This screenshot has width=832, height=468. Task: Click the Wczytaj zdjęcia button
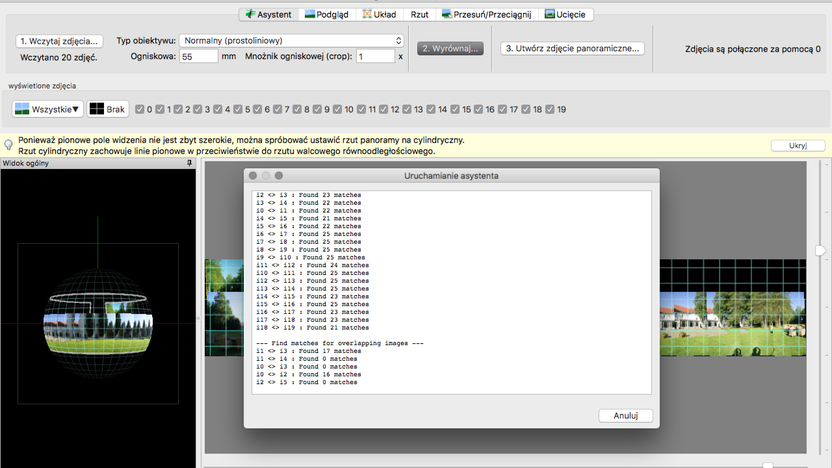point(59,41)
